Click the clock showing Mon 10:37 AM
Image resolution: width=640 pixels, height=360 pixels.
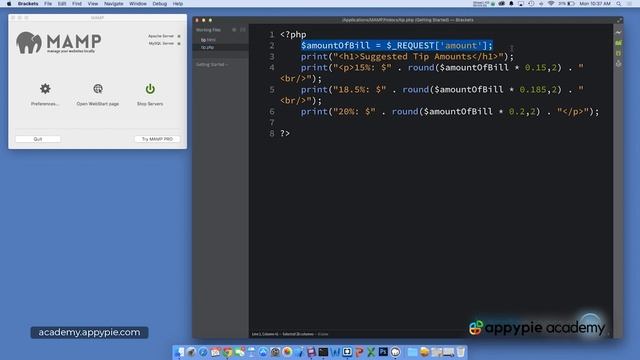pyautogui.click(x=595, y=4)
